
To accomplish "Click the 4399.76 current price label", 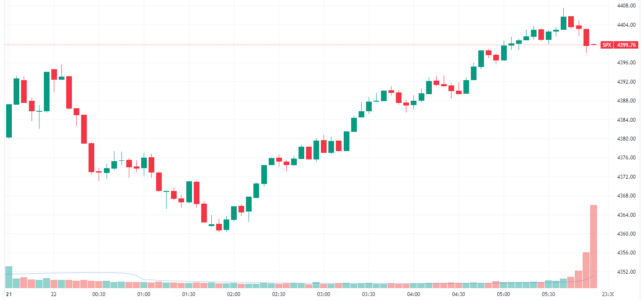I will coord(626,45).
